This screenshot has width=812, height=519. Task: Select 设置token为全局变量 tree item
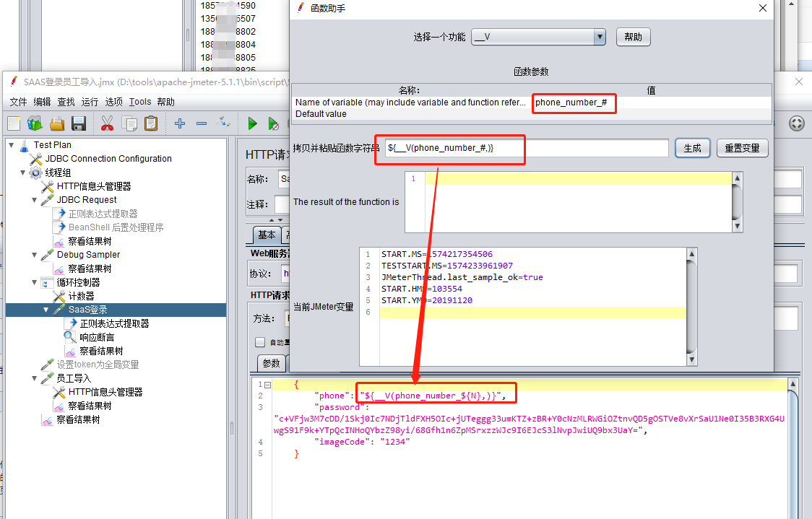pyautogui.click(x=98, y=365)
